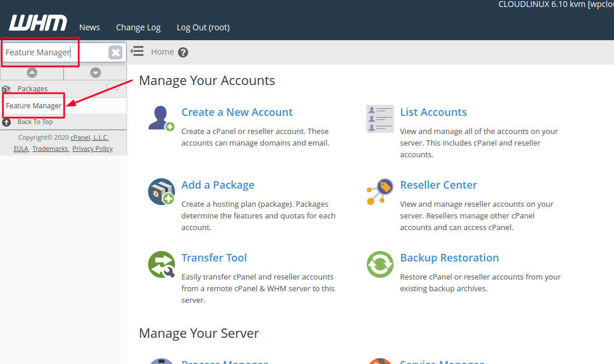
Task: Collapse the sidebar with the hamburger icon
Action: coord(136,51)
